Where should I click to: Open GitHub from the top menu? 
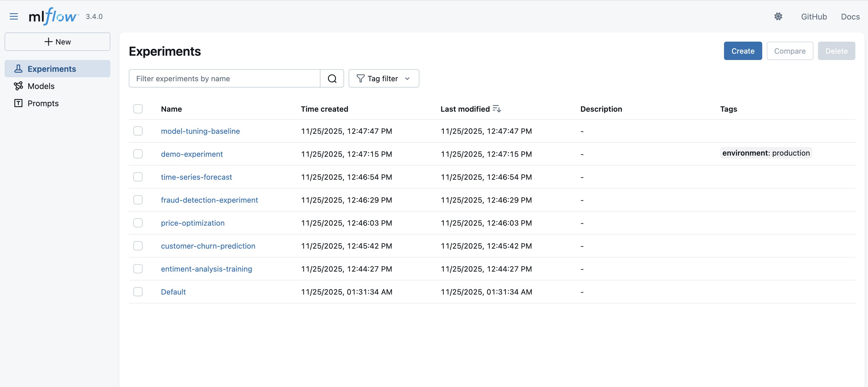tap(814, 16)
